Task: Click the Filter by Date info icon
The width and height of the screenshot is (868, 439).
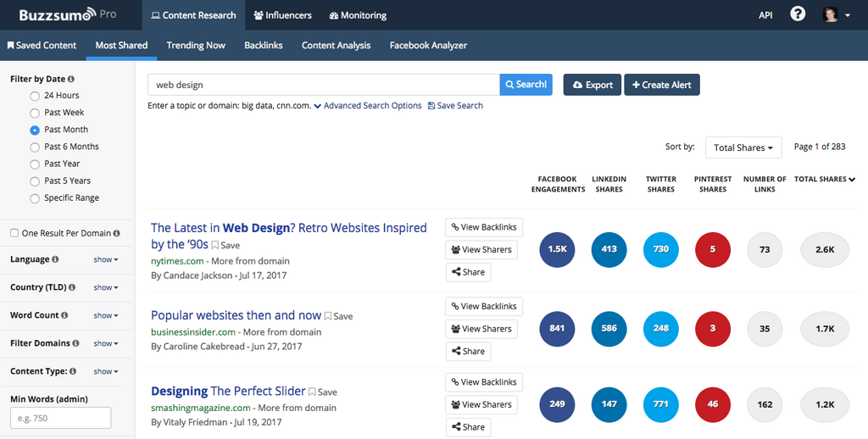Action: pos(70,79)
